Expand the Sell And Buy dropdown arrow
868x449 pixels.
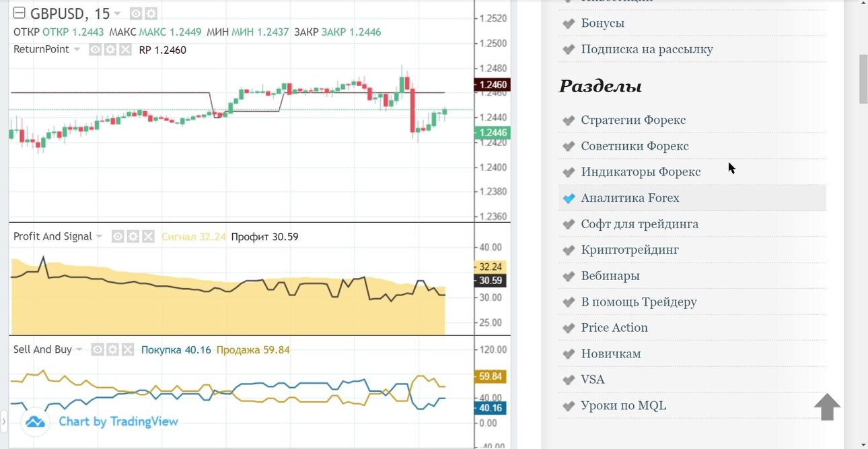[x=79, y=350]
